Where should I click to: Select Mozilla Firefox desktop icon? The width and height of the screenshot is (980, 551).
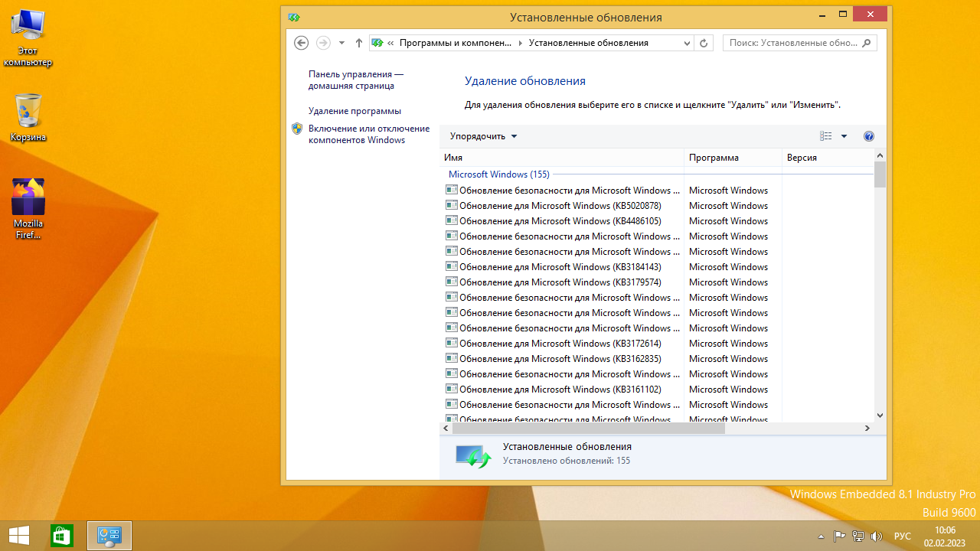(28, 209)
